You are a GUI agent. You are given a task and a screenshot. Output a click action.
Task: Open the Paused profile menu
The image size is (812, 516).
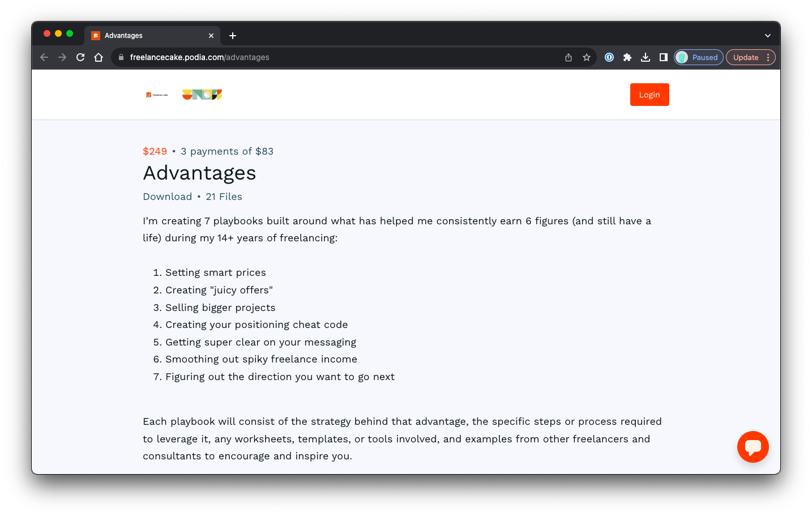pos(698,57)
